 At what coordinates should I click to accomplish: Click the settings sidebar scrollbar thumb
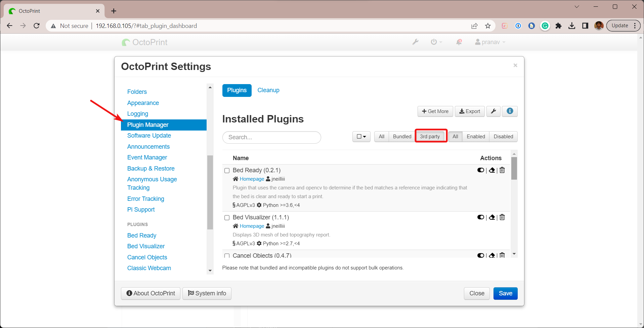click(210, 192)
